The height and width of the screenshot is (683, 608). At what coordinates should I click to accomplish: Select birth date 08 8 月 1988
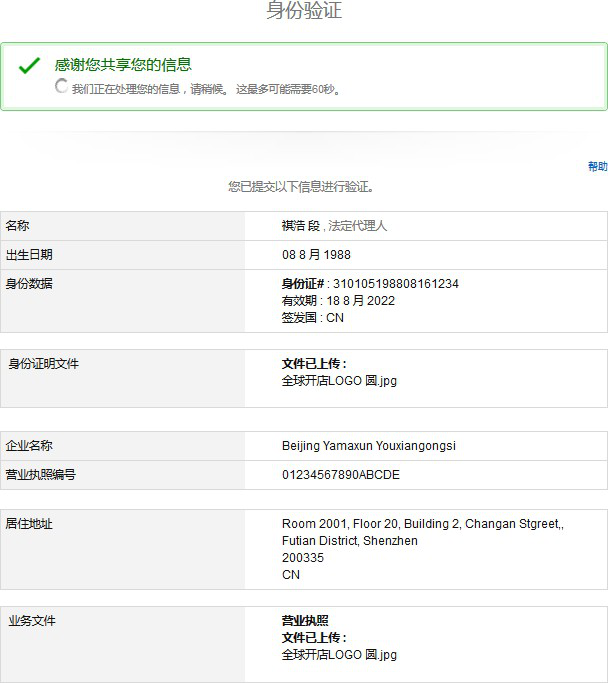pyautogui.click(x=316, y=254)
